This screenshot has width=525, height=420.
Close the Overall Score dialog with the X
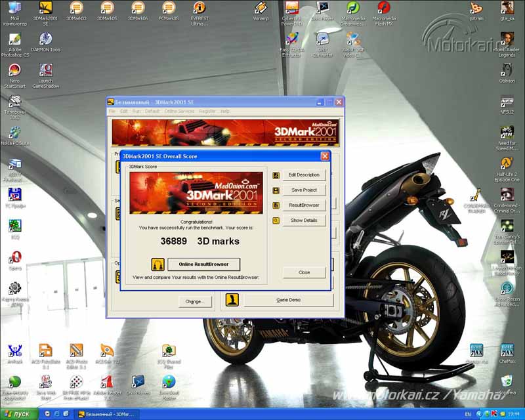[325, 156]
